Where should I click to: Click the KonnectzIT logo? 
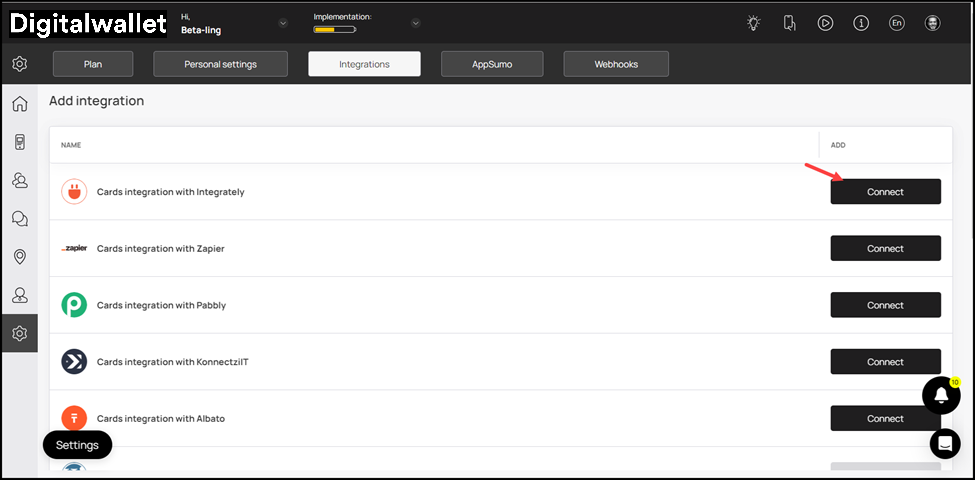[x=75, y=361]
